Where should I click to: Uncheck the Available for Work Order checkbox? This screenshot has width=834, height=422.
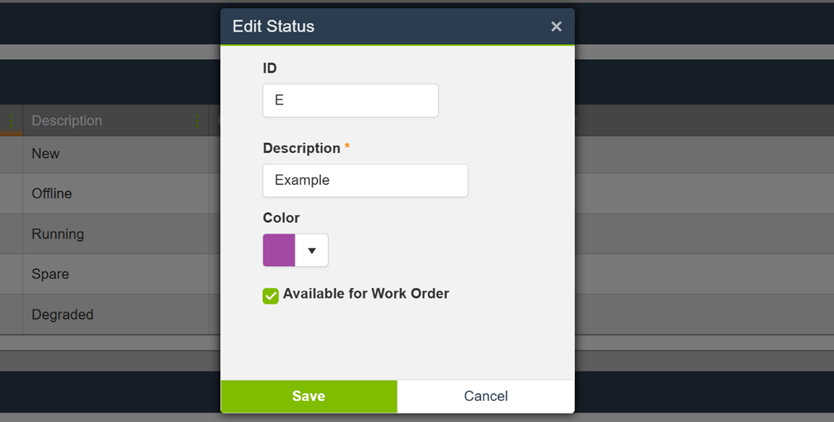coord(270,295)
